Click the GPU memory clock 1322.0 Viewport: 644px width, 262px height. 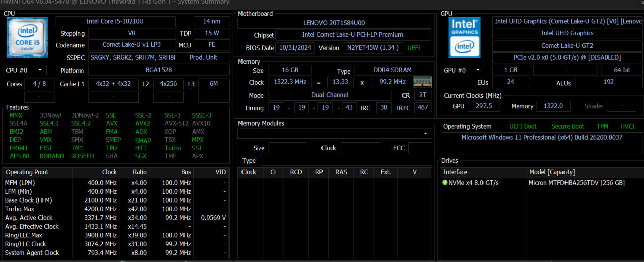553,106
